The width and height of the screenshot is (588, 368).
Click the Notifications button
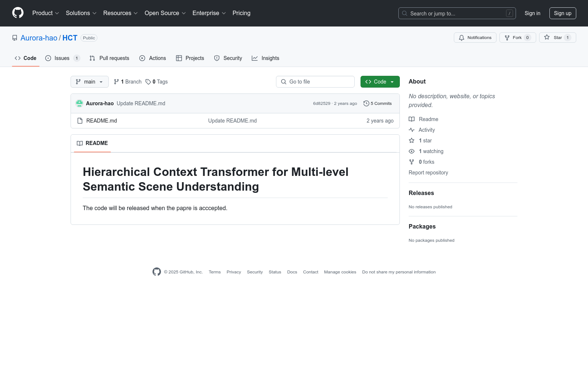tap(475, 38)
